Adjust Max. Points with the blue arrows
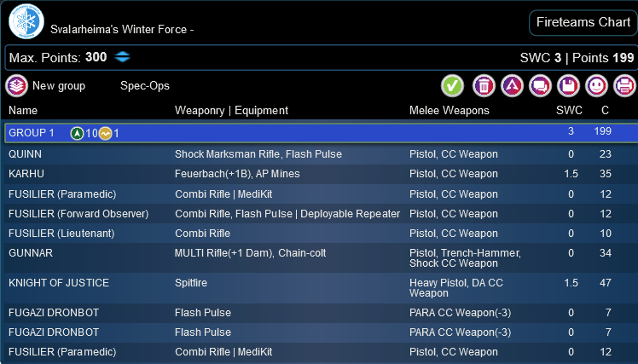Viewport: 638px width, 364px height. point(122,57)
